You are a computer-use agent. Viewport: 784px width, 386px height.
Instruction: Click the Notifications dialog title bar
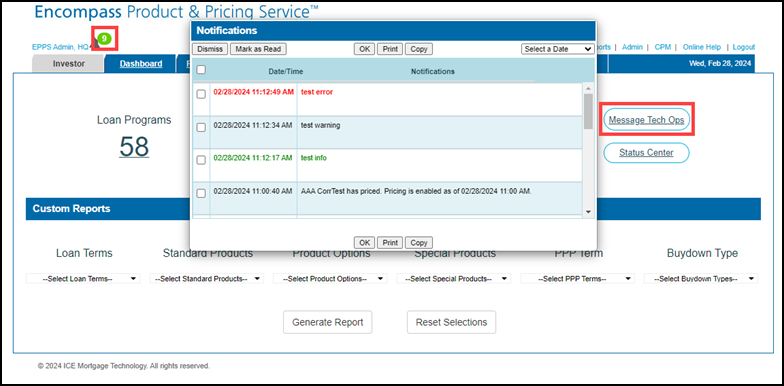pos(393,30)
